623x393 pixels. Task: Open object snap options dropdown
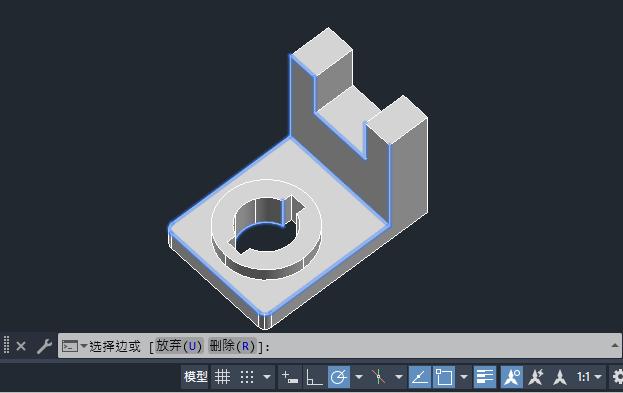[x=464, y=376]
